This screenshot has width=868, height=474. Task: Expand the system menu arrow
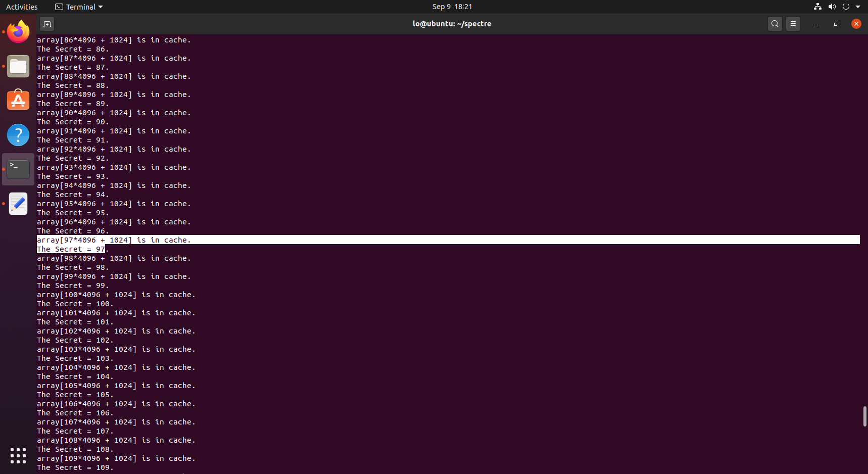tap(858, 7)
